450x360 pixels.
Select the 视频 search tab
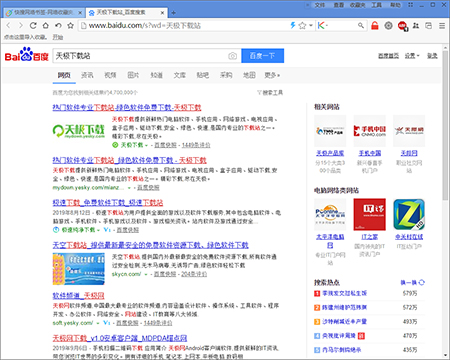110,75
